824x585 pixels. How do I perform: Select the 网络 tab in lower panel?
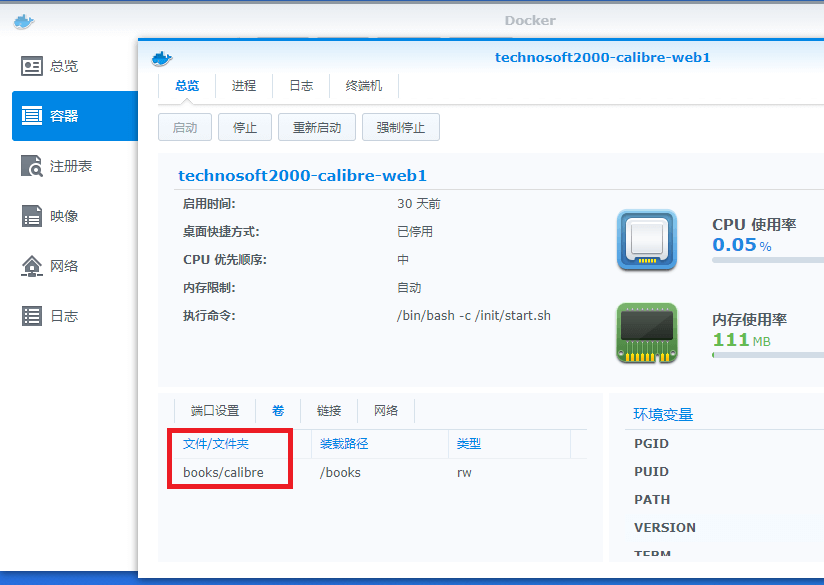click(x=386, y=410)
